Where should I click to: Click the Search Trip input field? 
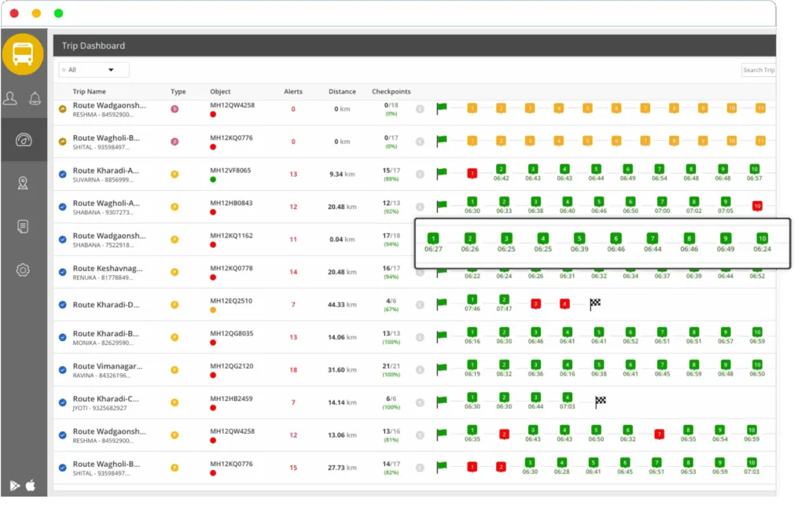click(758, 70)
